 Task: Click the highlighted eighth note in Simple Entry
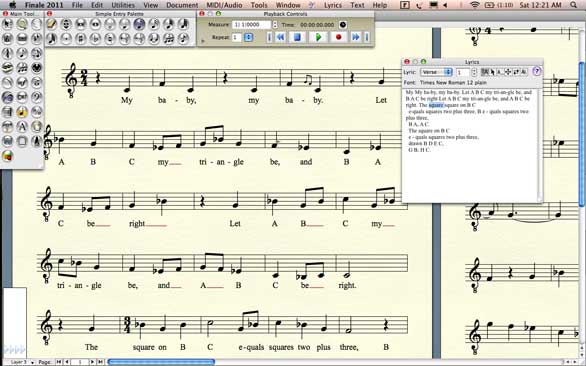click(x=139, y=24)
